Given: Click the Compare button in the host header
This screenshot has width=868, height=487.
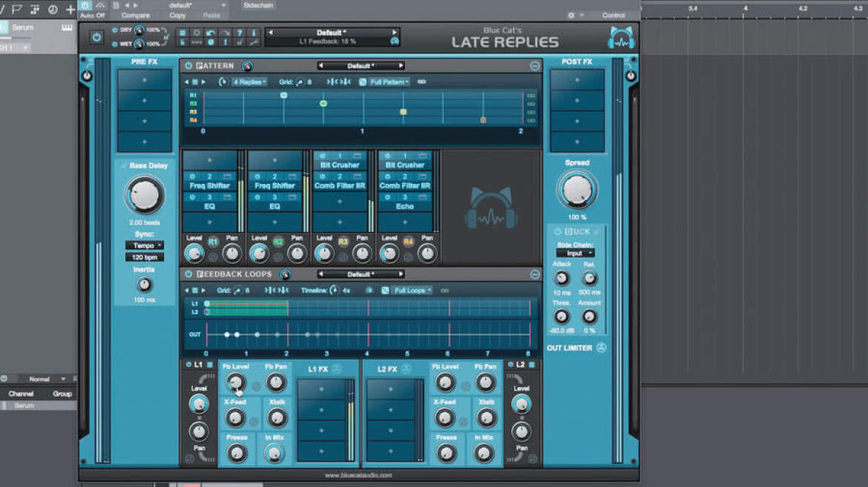Looking at the screenshot, I should 136,16.
